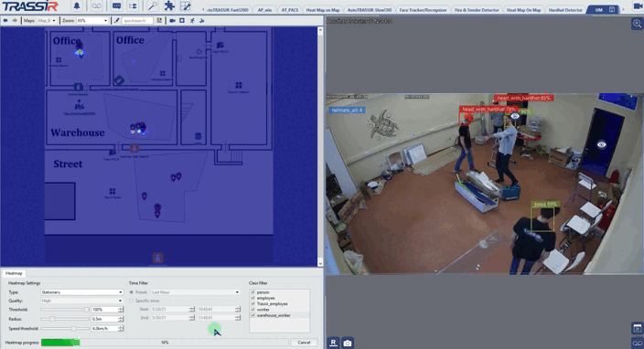The image size is (644, 349).
Task: Click the magnifier zoom icon on video panel
Action: [x=637, y=24]
